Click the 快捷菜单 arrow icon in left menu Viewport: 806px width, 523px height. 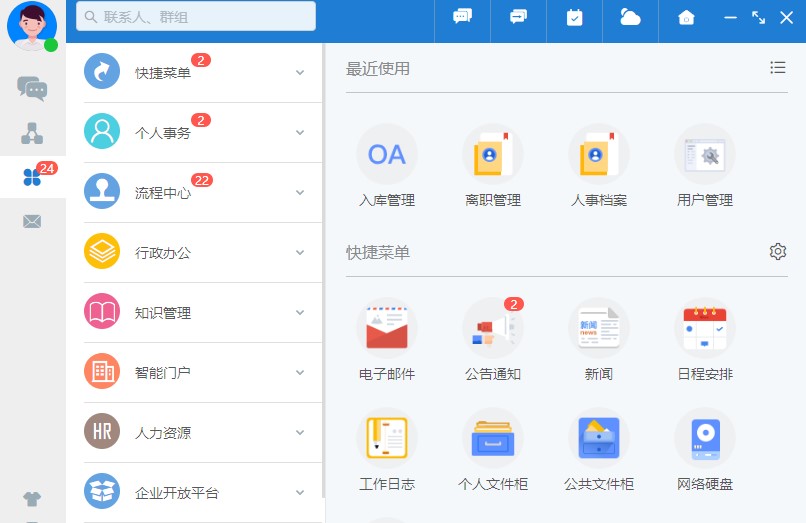(x=102, y=71)
